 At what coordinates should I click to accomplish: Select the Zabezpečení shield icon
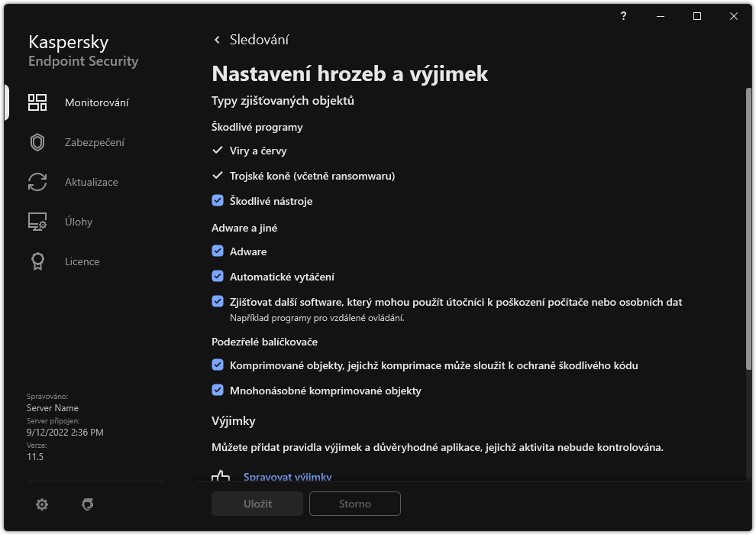(37, 141)
